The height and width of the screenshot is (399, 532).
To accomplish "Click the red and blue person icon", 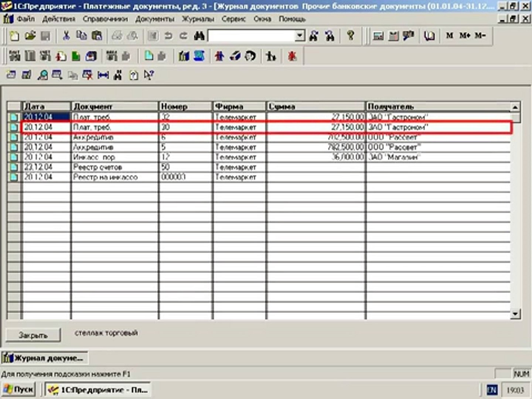I will 219,56.
